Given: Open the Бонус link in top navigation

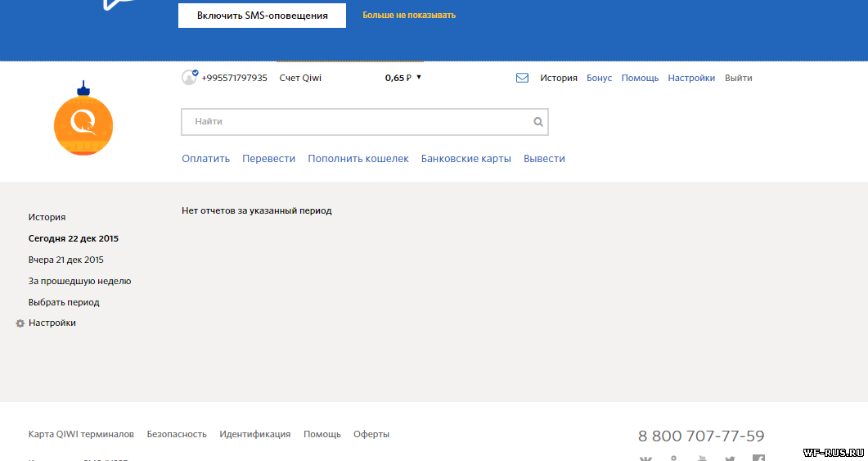Looking at the screenshot, I should click(599, 79).
